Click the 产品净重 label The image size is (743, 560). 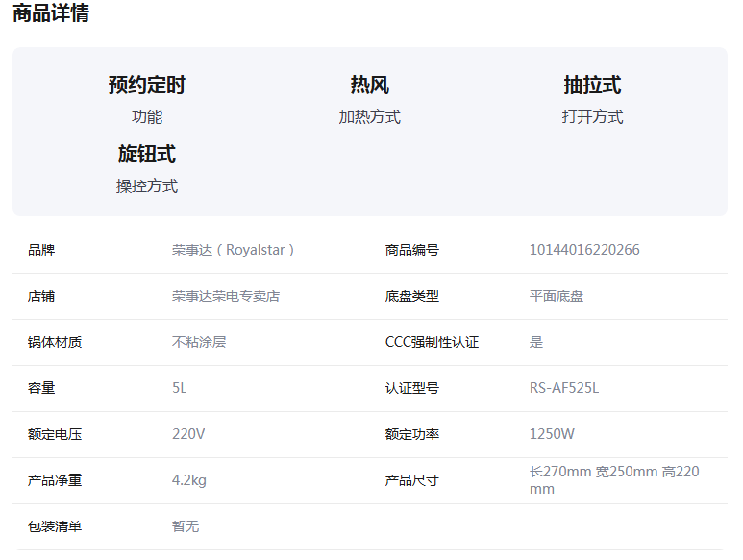55,480
